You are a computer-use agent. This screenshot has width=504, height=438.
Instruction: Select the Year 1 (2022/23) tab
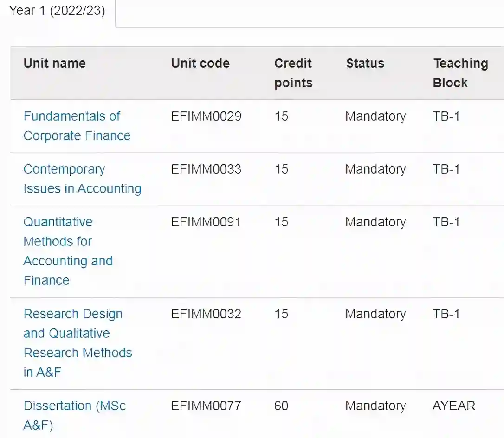pyautogui.click(x=57, y=11)
